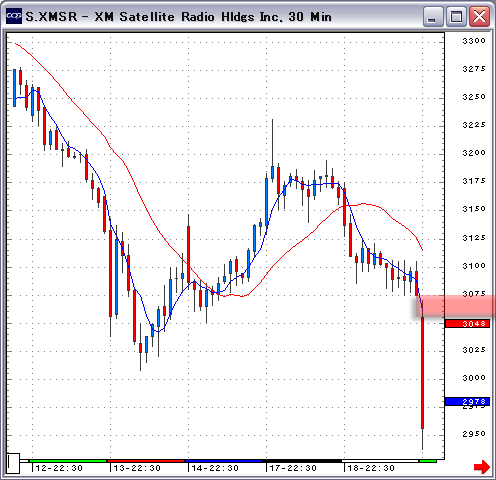Click the 3225 price scale label
Viewport: 496px width, 480px height.
click(474, 125)
